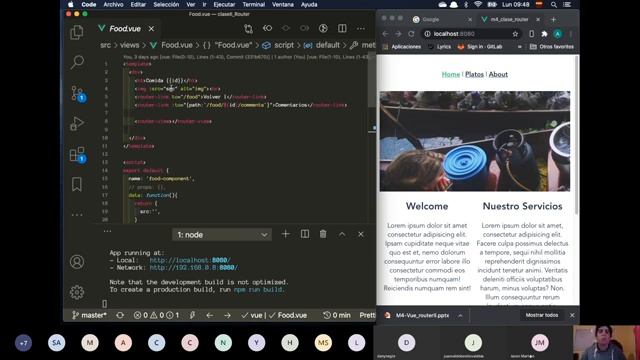Kill terminal with trash icon
This screenshot has height=360, width=640.
pos(323,234)
